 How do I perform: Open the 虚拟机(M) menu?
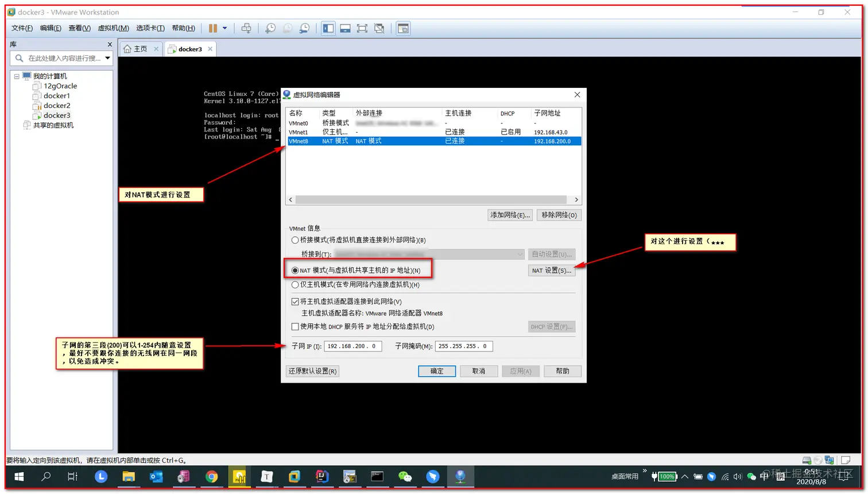tap(114, 28)
